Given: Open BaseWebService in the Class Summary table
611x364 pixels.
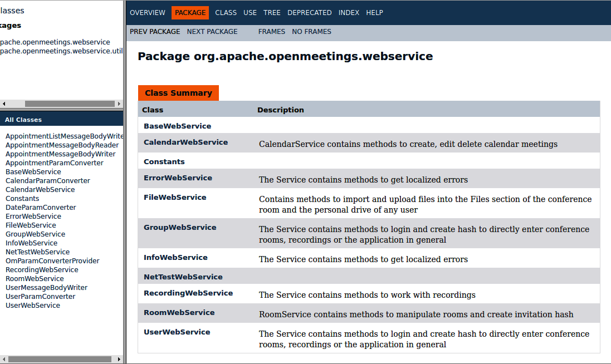Looking at the screenshot, I should coord(177,126).
